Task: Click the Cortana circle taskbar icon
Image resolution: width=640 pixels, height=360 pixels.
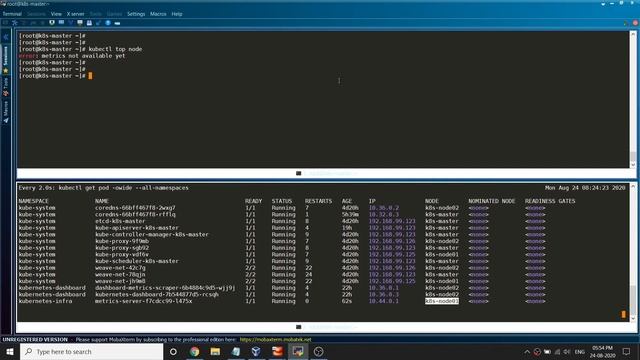Action: tap(173, 351)
